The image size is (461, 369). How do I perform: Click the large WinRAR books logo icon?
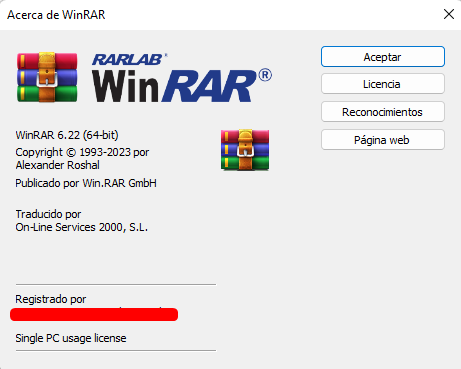click(x=47, y=77)
